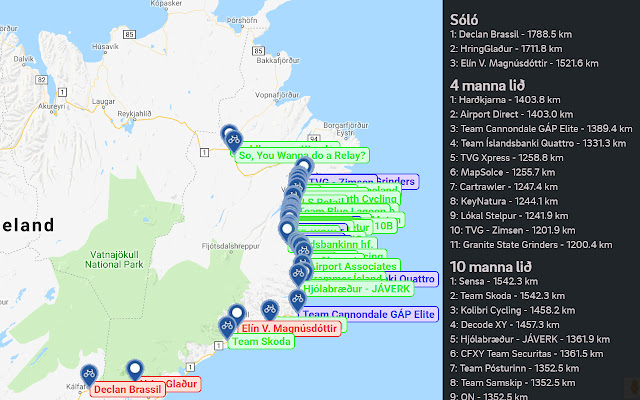
Task: Click the bike marker above Declan Brassil label
Action: (x=89, y=375)
